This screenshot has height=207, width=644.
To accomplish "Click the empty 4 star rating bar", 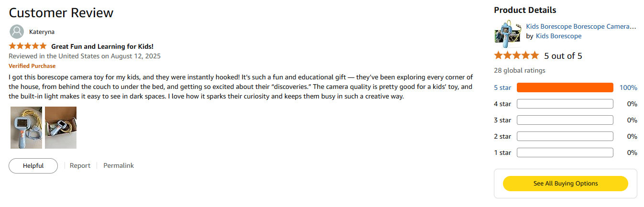I will [x=565, y=104].
